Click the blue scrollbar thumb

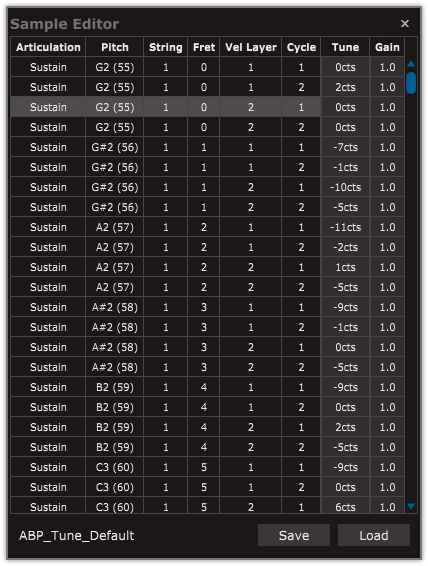coord(411,83)
